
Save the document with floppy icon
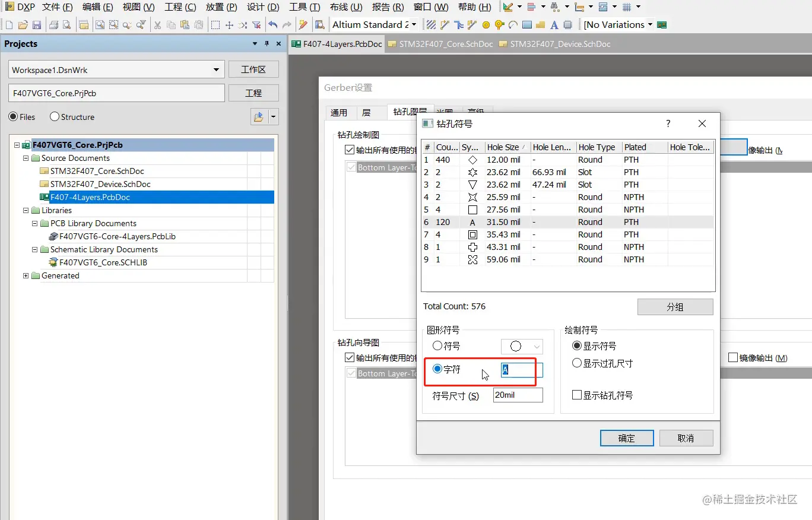coord(36,25)
